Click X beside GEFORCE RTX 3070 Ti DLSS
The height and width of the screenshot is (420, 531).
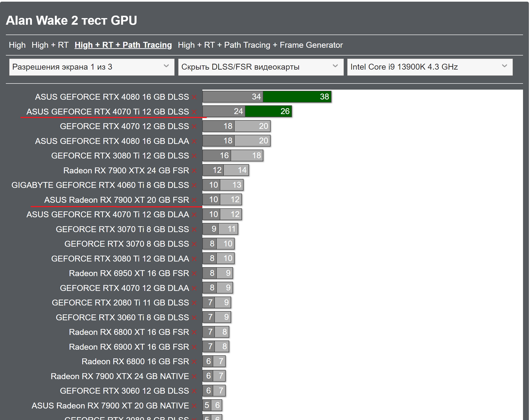[194, 230]
